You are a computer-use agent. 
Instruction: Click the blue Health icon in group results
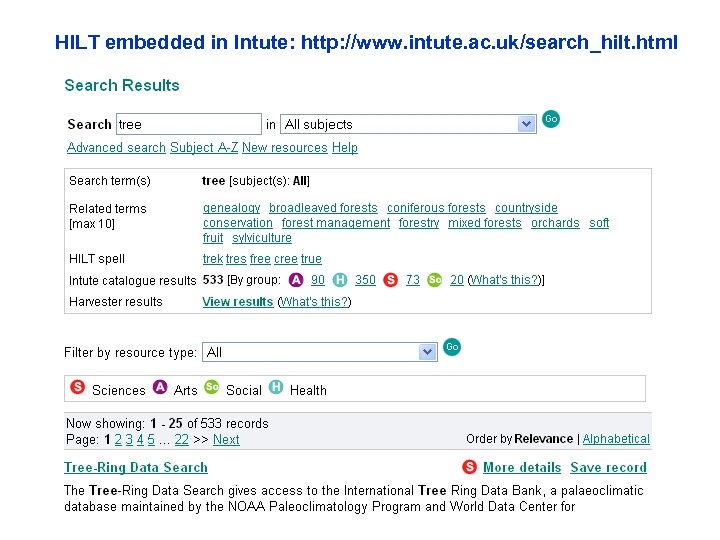click(x=340, y=280)
